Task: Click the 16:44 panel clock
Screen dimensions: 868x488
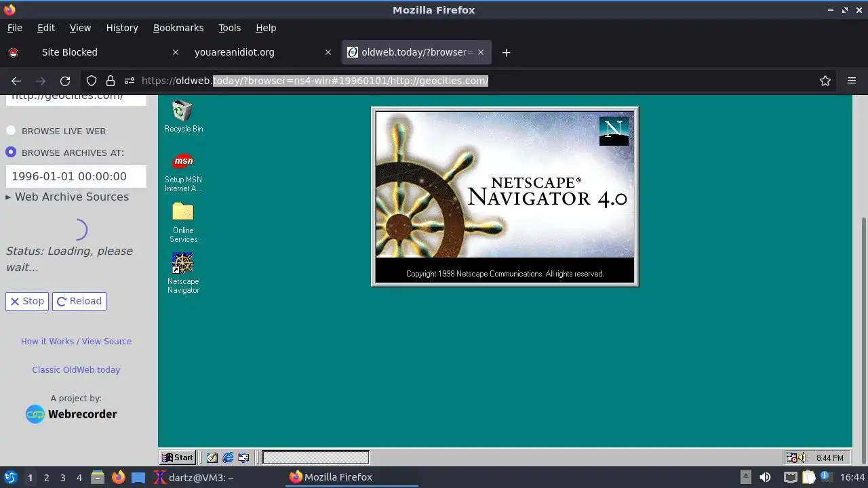Action: [852, 477]
